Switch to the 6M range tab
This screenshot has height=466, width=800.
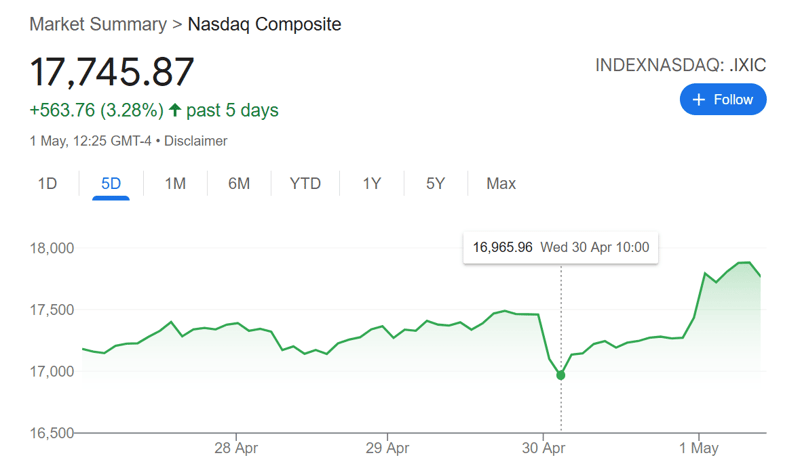[x=239, y=183]
